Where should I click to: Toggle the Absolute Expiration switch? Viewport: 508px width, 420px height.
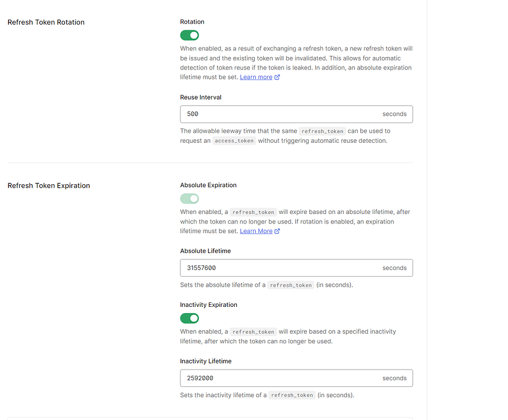(189, 198)
